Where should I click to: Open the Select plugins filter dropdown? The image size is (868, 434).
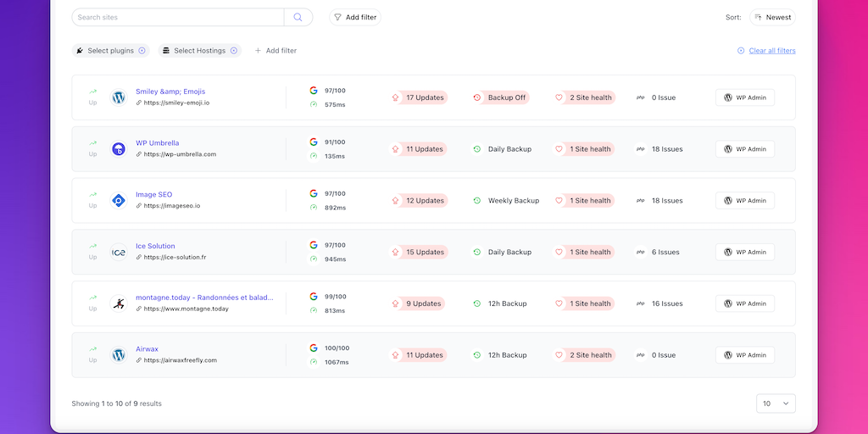click(111, 51)
